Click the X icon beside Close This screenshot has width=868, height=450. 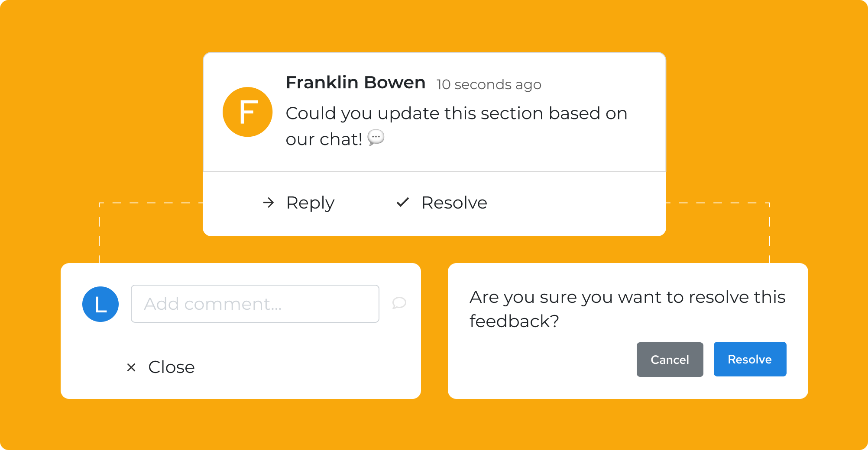point(131,367)
